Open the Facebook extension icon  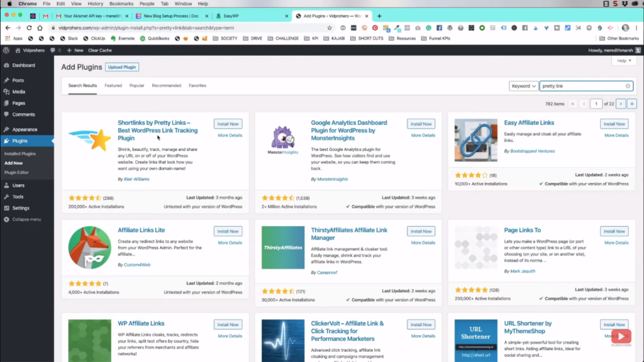point(439,28)
